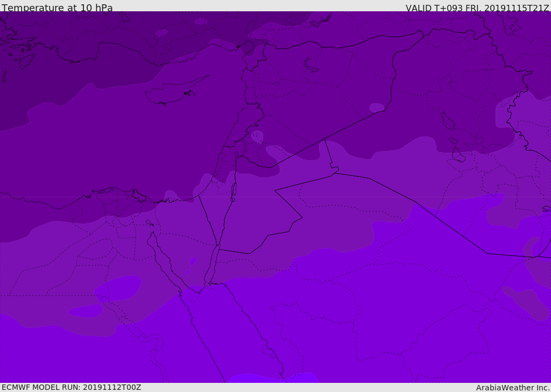Click the Lake Van outline in eastern Turkey

pyautogui.click(x=310, y=65)
